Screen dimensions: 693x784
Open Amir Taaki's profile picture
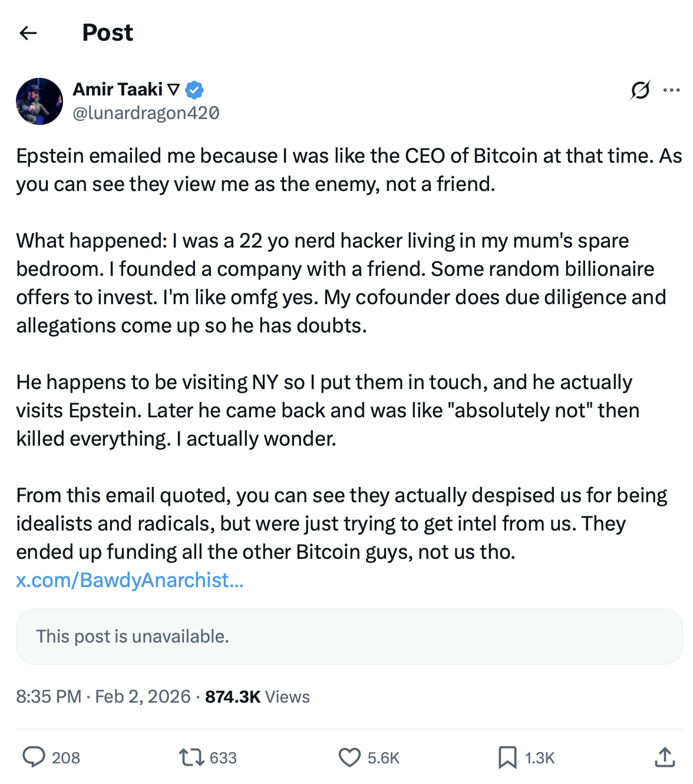39,101
